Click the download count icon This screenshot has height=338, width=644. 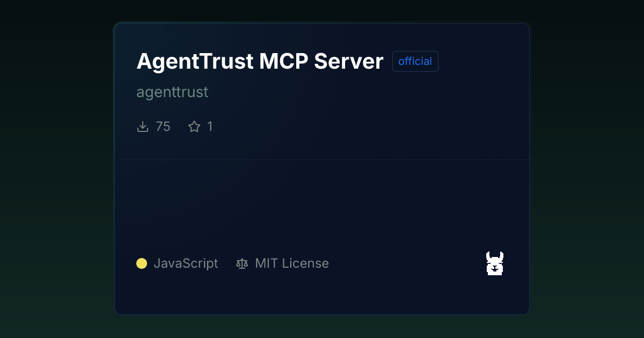tap(143, 127)
